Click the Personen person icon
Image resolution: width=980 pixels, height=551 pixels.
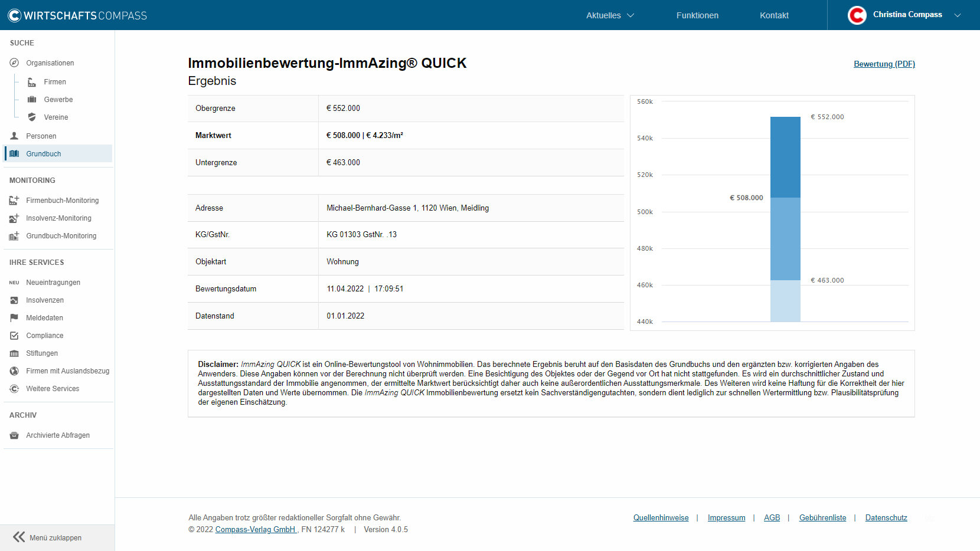[x=14, y=136]
